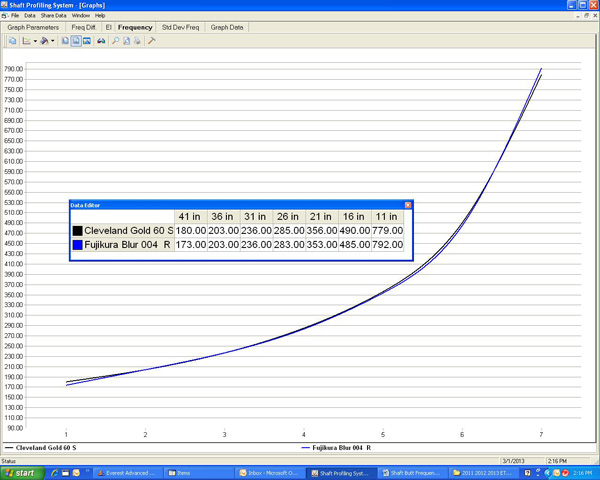Click the picture image toolbar icon
The width and height of the screenshot is (600, 480).
(87, 41)
